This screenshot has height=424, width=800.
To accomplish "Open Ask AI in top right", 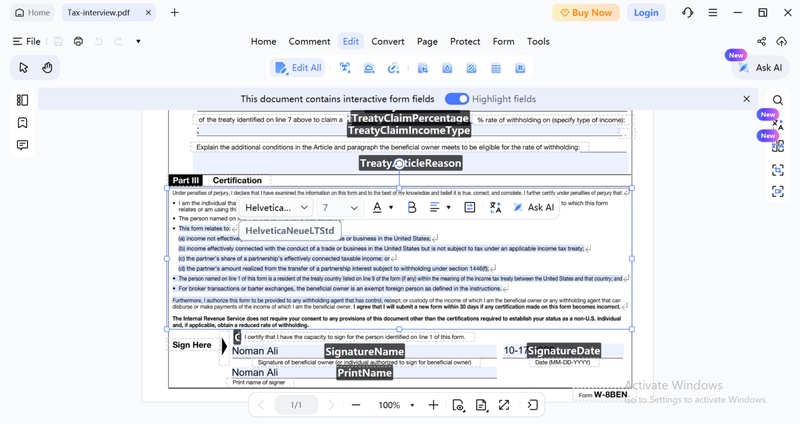I will click(761, 67).
